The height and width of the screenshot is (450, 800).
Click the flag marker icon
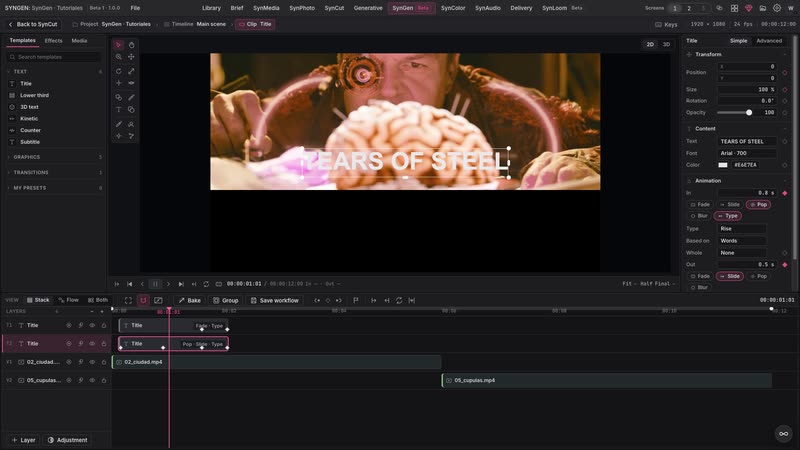356,301
